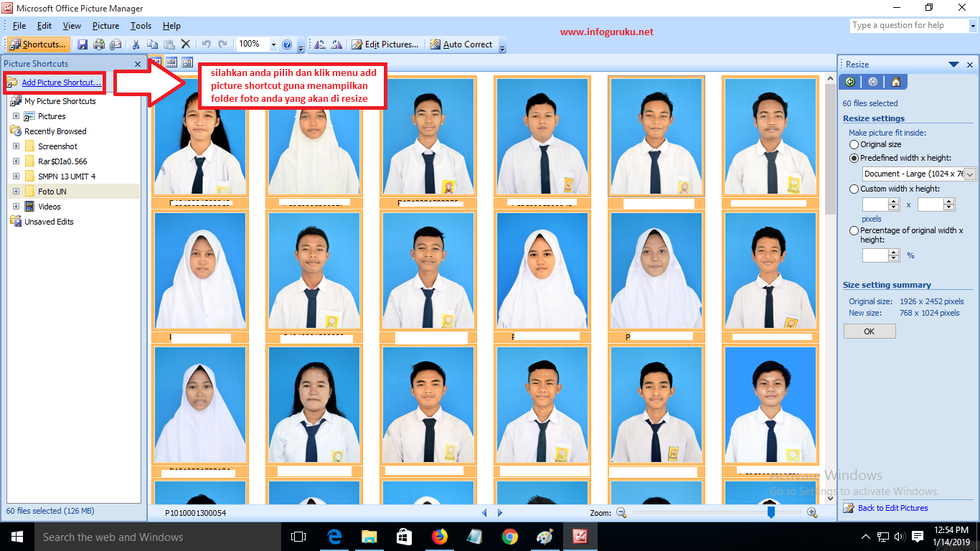980x551 pixels.
Task: Click the Forward arrow in Resize pane
Action: click(872, 82)
